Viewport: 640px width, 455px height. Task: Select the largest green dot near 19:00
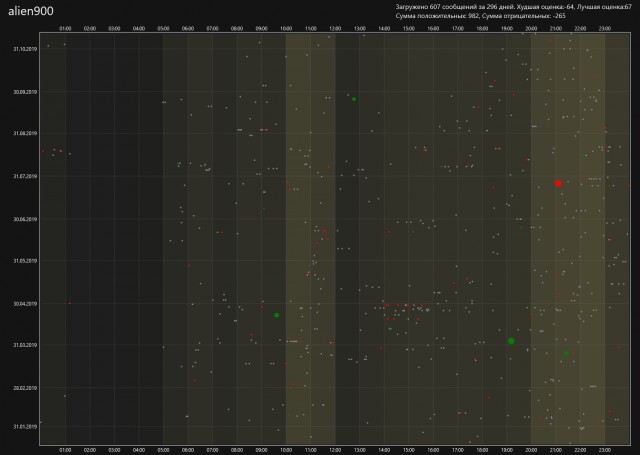coord(511,341)
